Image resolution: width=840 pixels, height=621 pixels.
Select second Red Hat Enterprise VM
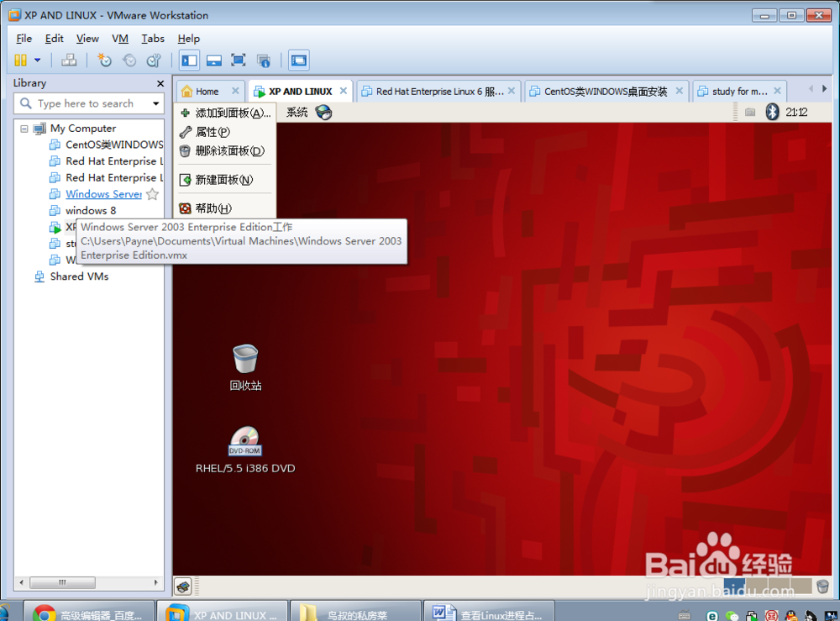click(114, 178)
